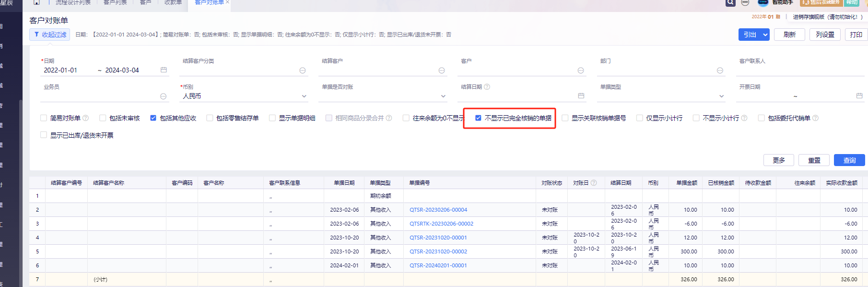Click the 查询 button
The height and width of the screenshot is (287, 868).
849,160
